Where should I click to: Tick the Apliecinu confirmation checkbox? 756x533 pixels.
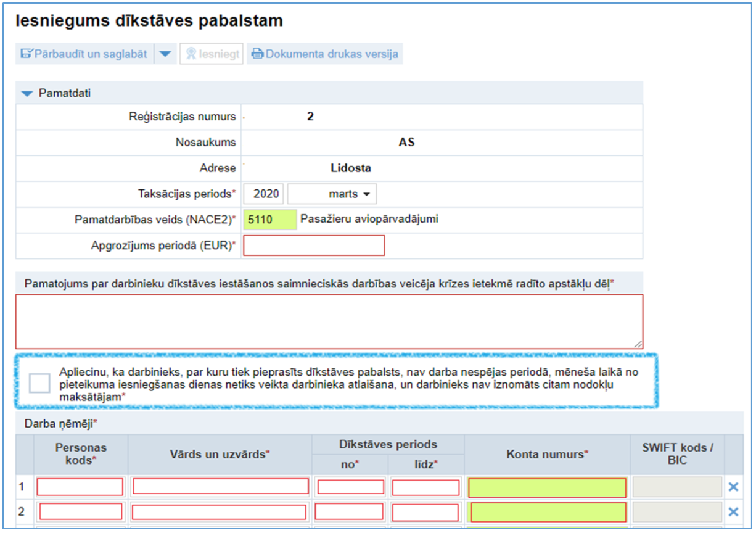(x=39, y=383)
